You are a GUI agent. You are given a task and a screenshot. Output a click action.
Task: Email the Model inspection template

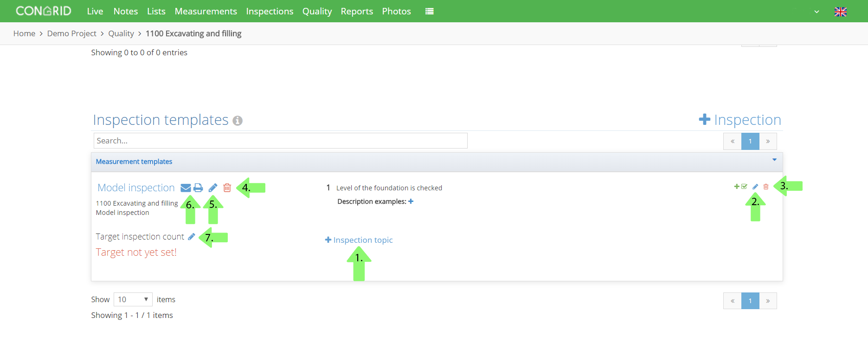pyautogui.click(x=186, y=188)
